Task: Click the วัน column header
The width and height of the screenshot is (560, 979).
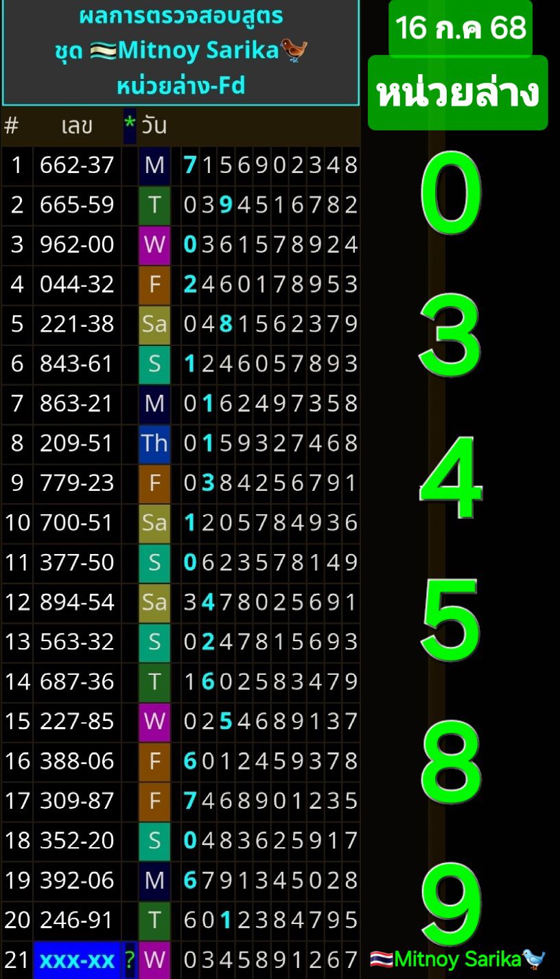Action: pos(154,126)
